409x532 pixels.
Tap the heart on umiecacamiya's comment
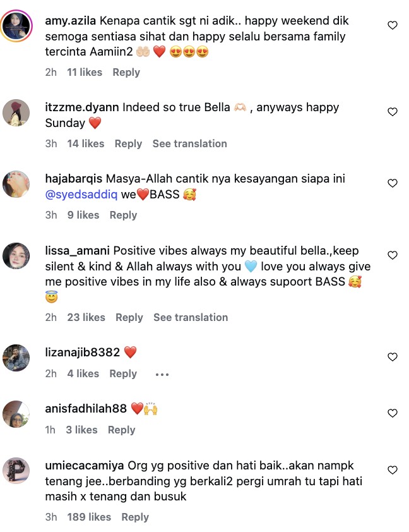(392, 470)
